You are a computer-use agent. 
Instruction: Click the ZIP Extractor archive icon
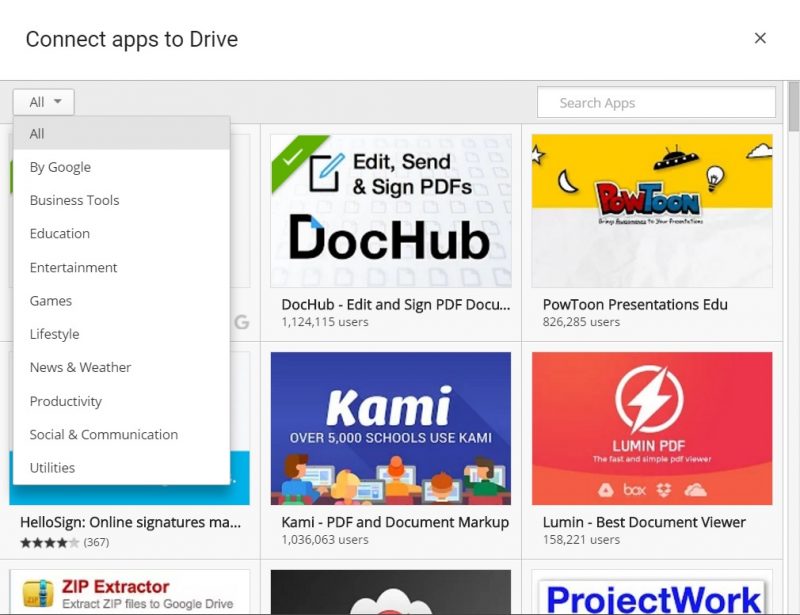pyautogui.click(x=38, y=594)
